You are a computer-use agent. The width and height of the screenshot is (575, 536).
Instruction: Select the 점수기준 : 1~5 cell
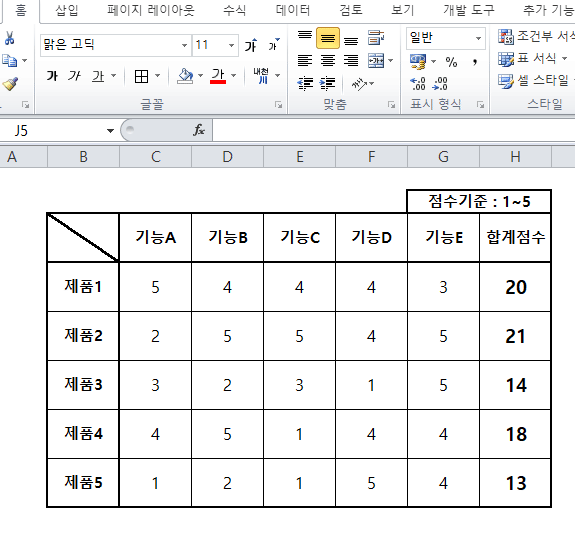pos(479,201)
